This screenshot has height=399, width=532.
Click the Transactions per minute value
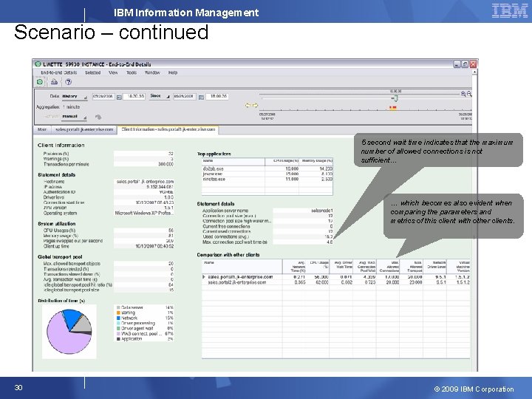[x=166, y=164]
